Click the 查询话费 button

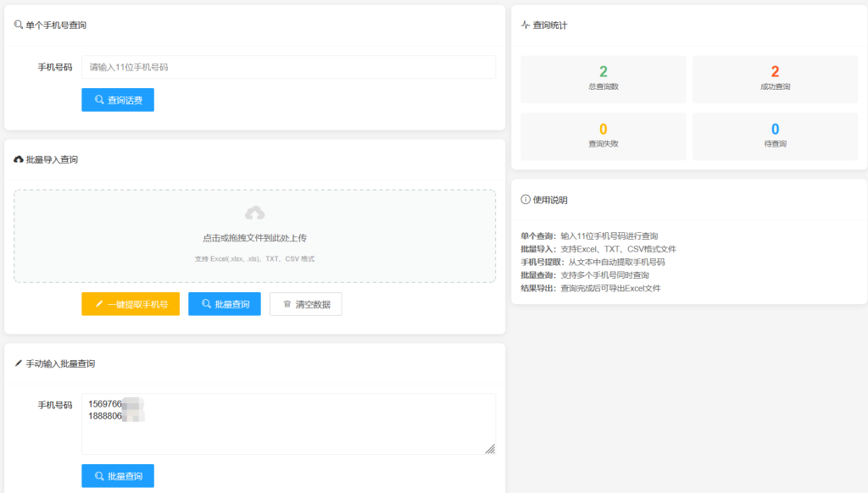[x=118, y=100]
